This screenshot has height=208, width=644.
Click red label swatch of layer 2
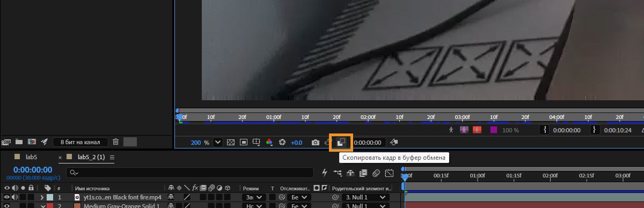[50, 206]
